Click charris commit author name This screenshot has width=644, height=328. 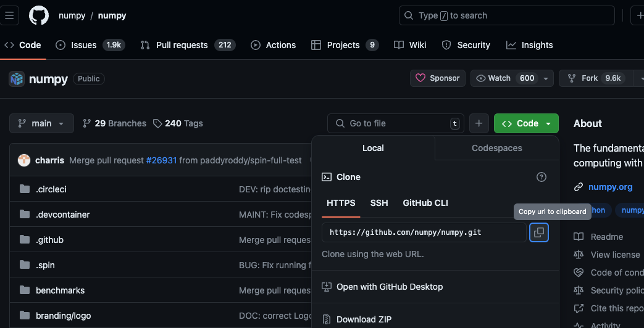point(49,160)
